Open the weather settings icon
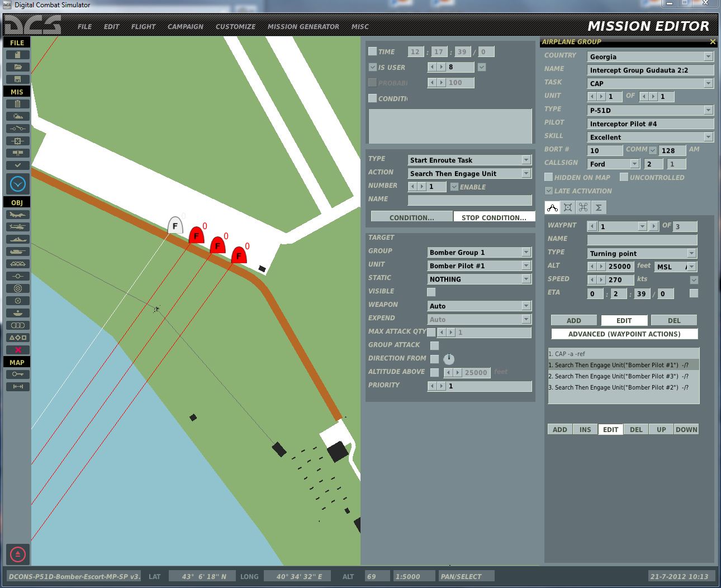The image size is (721, 588). (17, 116)
